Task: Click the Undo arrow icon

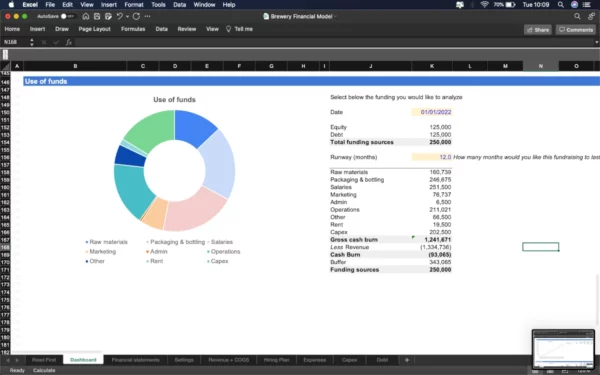Action: tap(119, 16)
